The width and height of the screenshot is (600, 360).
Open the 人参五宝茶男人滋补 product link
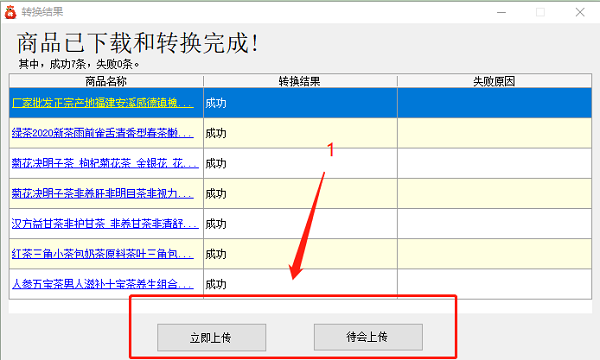pyautogui.click(x=103, y=284)
